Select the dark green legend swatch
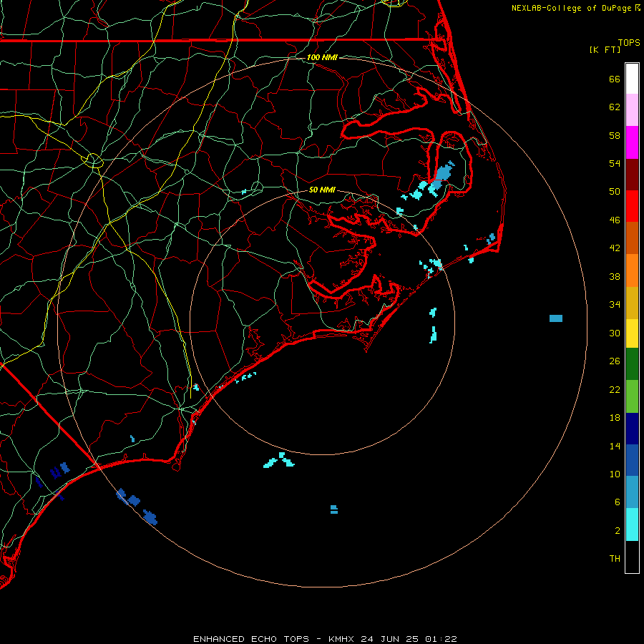The width and height of the screenshot is (644, 644). pyautogui.click(x=632, y=364)
